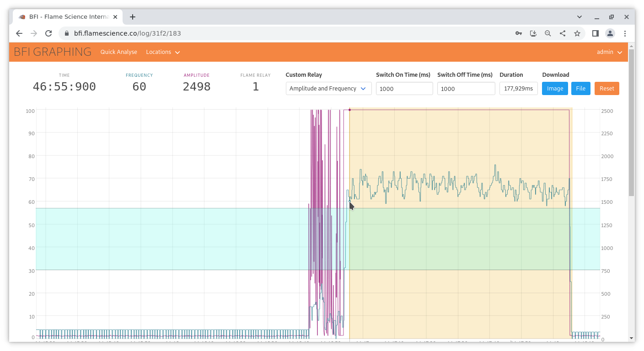
Task: Reload the page with refresh icon
Action: point(48,33)
